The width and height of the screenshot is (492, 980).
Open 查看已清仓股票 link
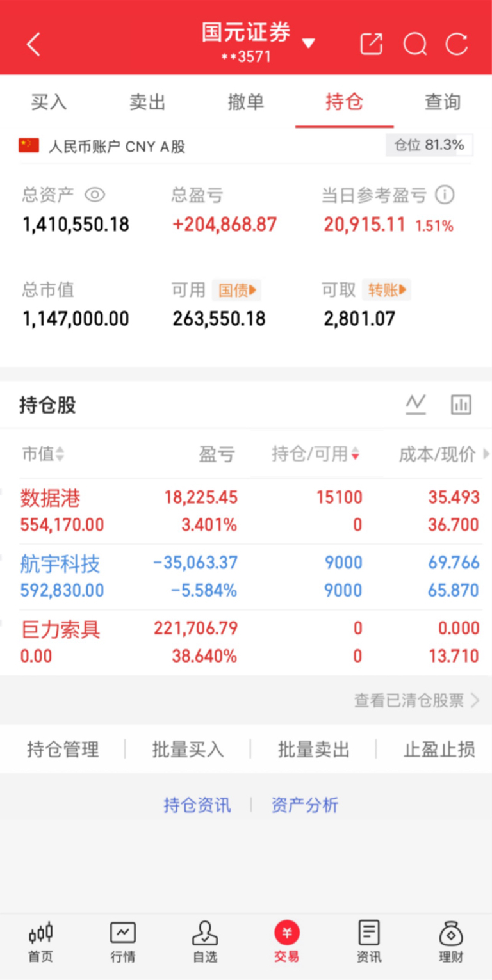[x=416, y=700]
